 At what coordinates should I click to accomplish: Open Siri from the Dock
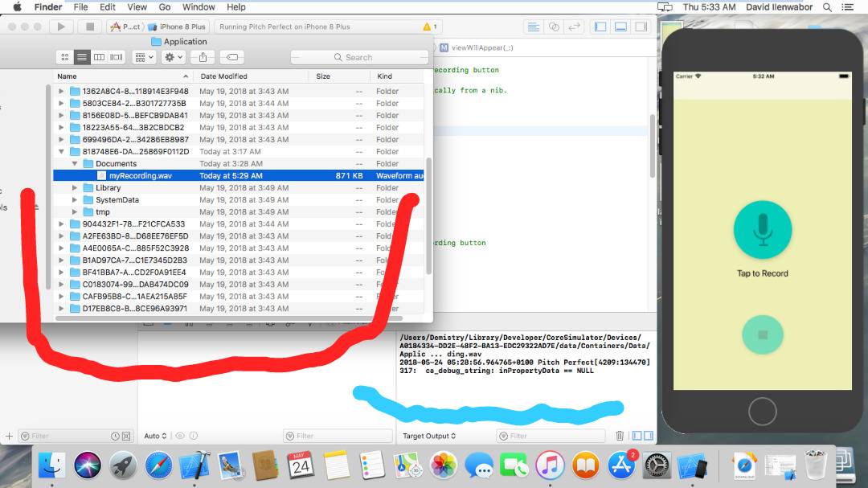coord(87,465)
